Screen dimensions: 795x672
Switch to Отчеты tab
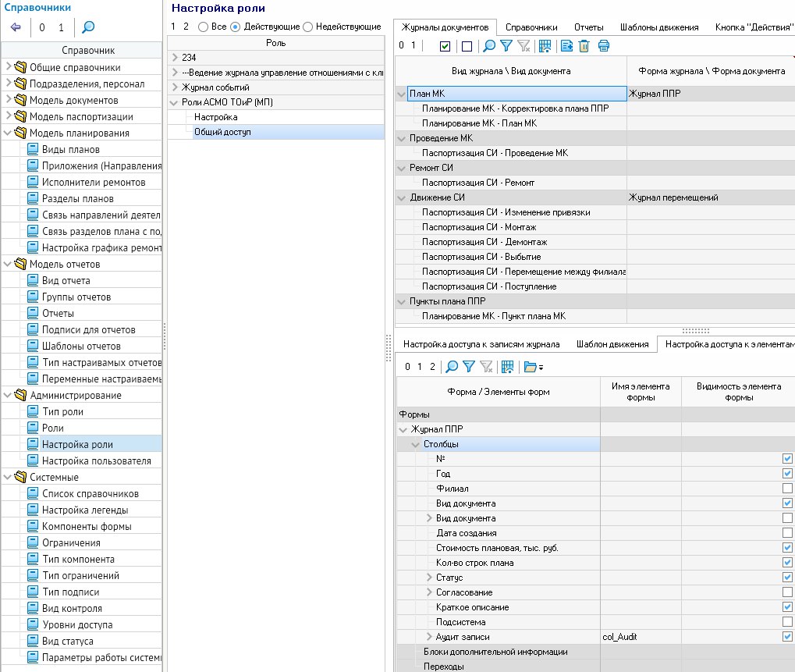click(x=589, y=27)
